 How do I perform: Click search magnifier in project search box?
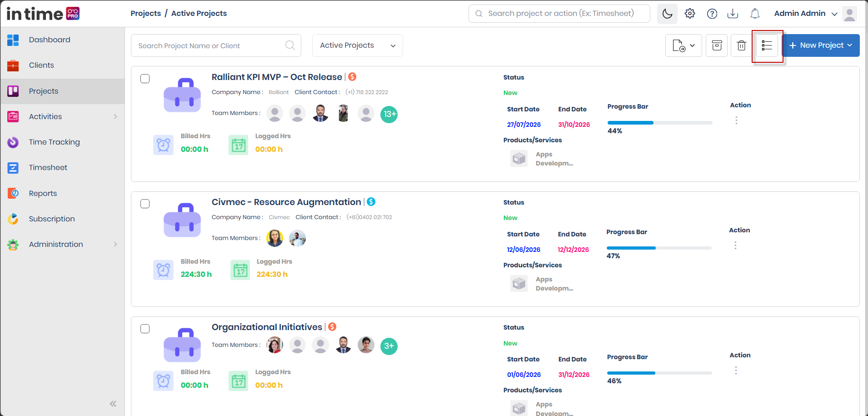click(290, 45)
